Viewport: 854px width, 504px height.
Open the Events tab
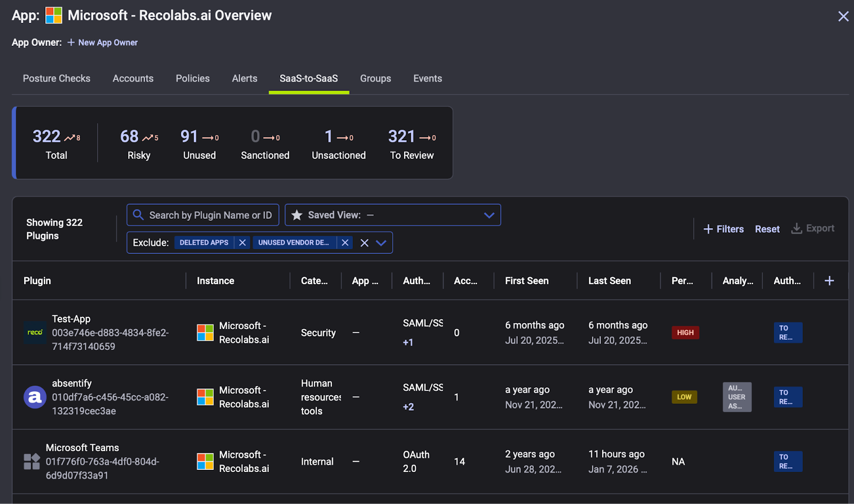point(428,78)
